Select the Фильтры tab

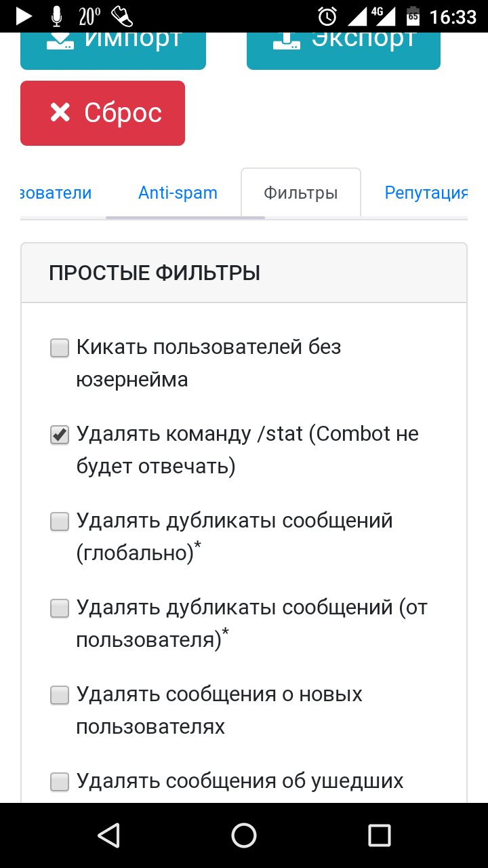301,193
